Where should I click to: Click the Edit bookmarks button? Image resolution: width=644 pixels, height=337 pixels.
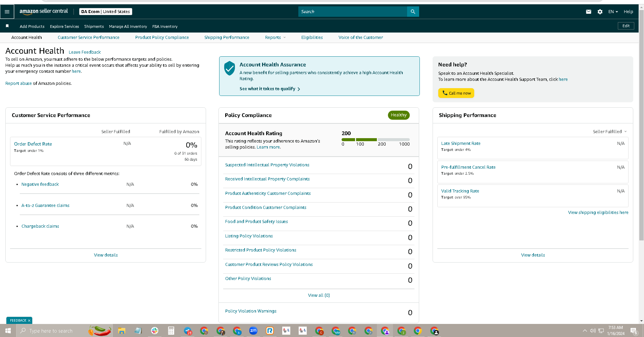[626, 26]
